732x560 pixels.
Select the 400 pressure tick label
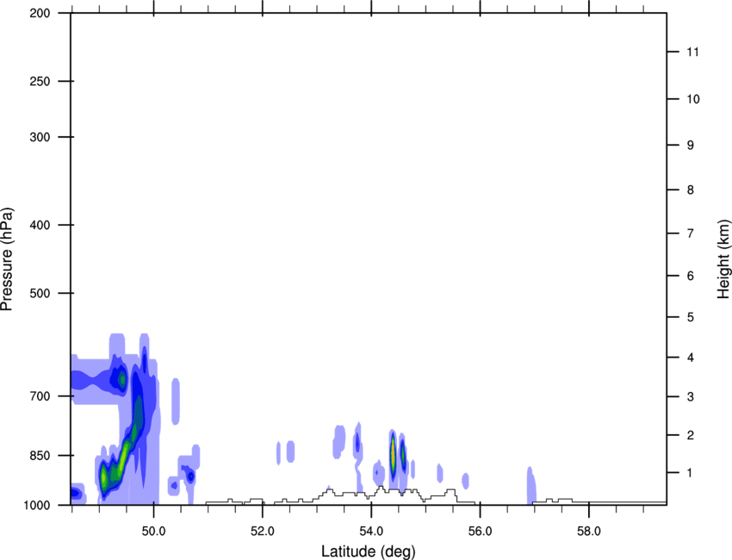click(40, 225)
